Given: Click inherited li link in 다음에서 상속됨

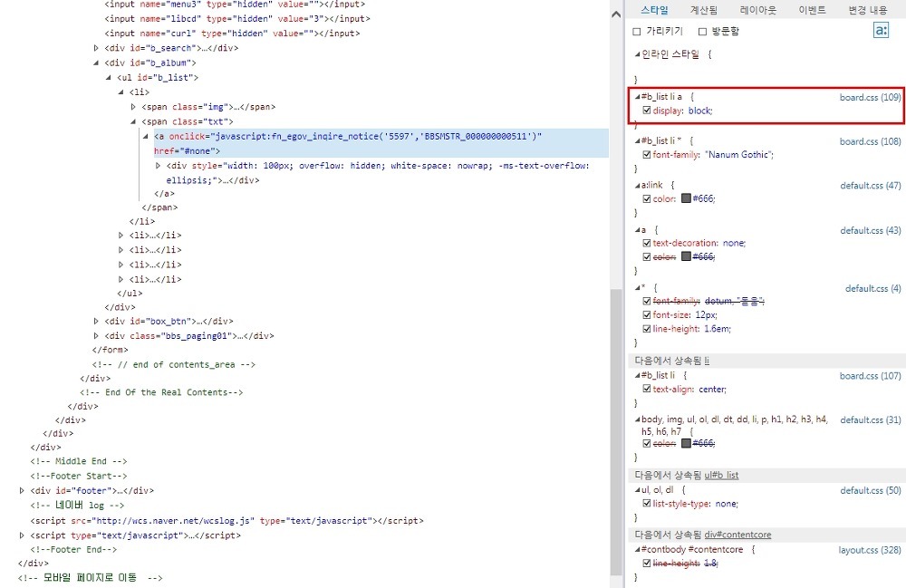Looking at the screenshot, I should pos(707,361).
